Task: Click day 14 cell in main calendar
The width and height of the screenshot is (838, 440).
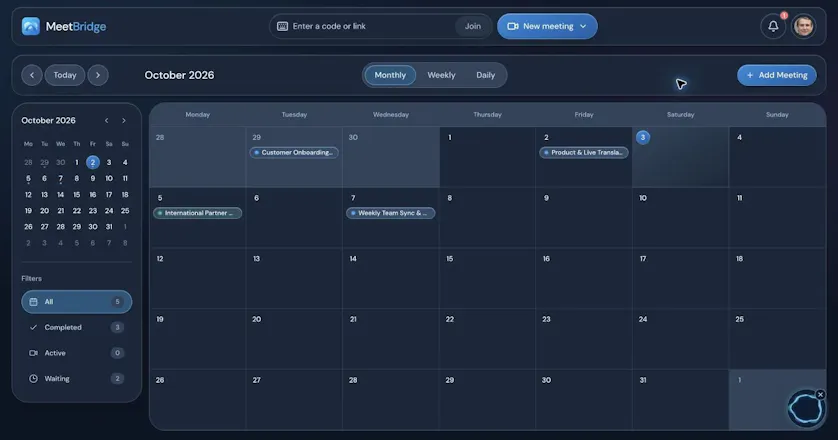Action: (x=391, y=278)
